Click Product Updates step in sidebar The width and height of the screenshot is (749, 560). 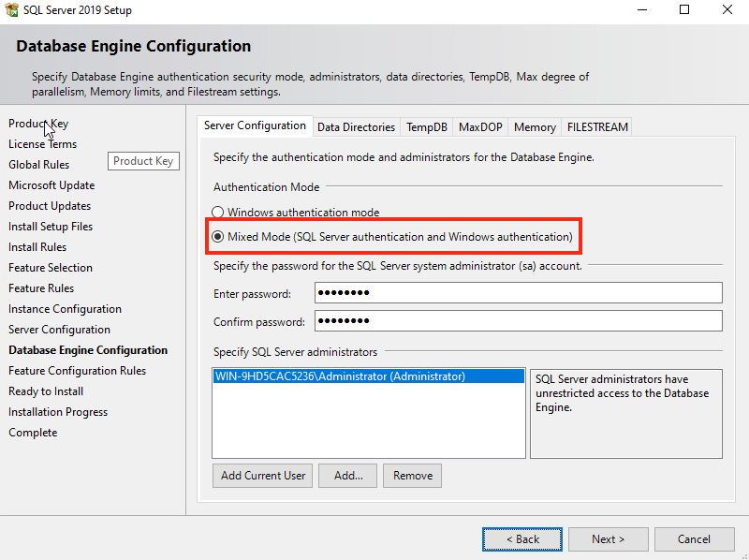pos(50,205)
